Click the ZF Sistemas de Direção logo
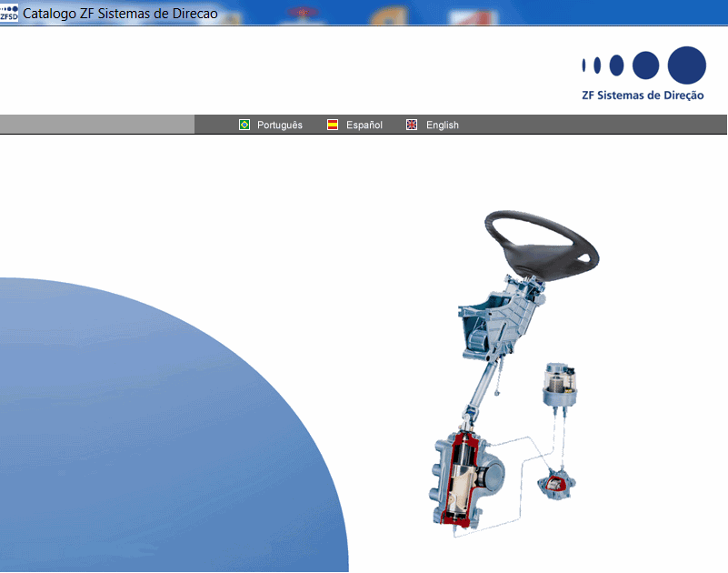 pos(643,74)
